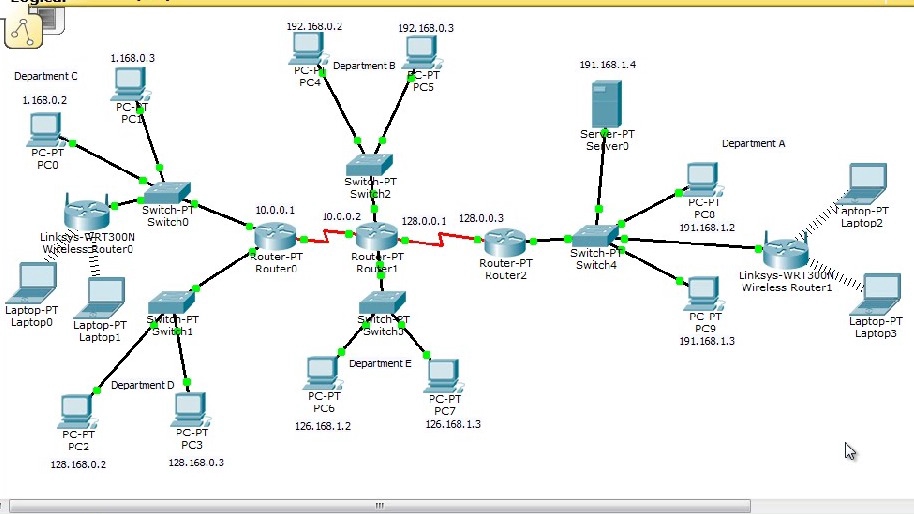Select the Switch4 device
The image size is (914, 514).
595,235
